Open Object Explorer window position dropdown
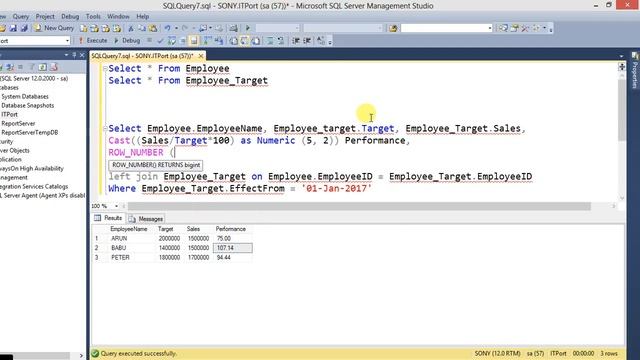Screen dimensions: 640x360 tap(66, 55)
